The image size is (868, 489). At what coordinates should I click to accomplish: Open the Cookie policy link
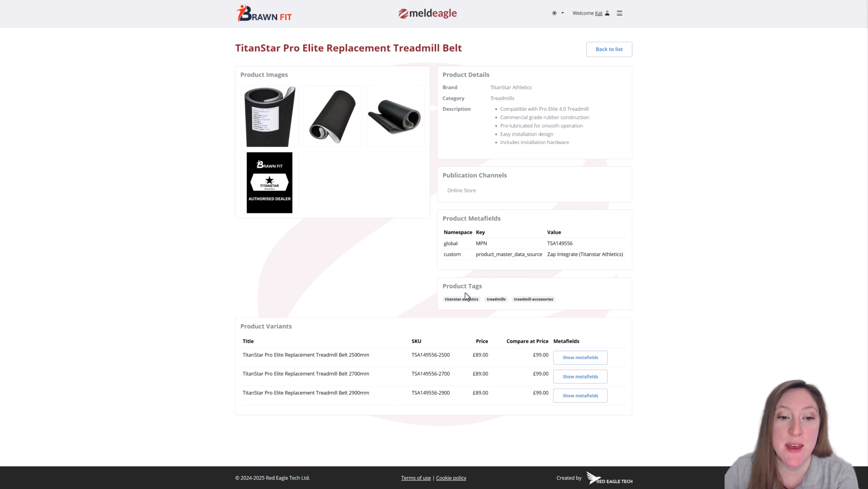click(451, 478)
